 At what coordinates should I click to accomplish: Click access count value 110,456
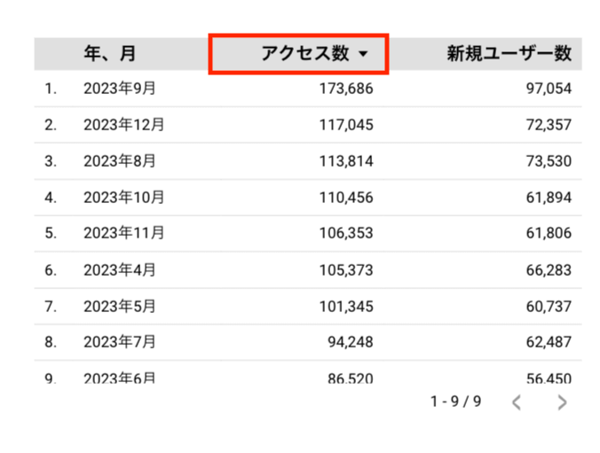[x=346, y=198]
